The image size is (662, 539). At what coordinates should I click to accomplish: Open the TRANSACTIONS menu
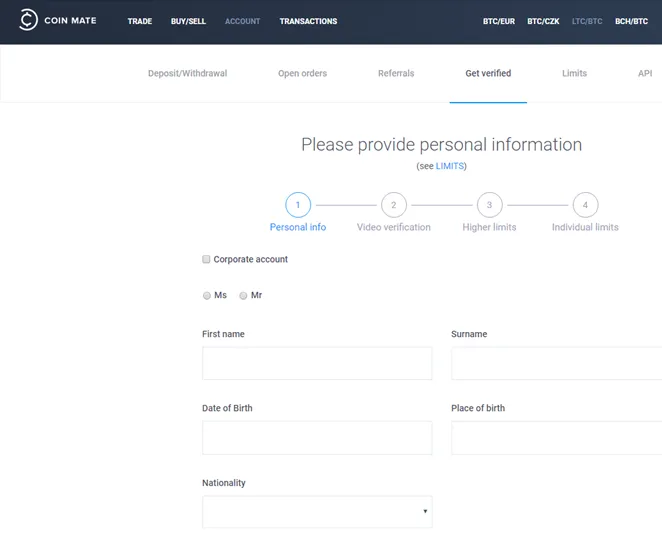click(x=308, y=21)
